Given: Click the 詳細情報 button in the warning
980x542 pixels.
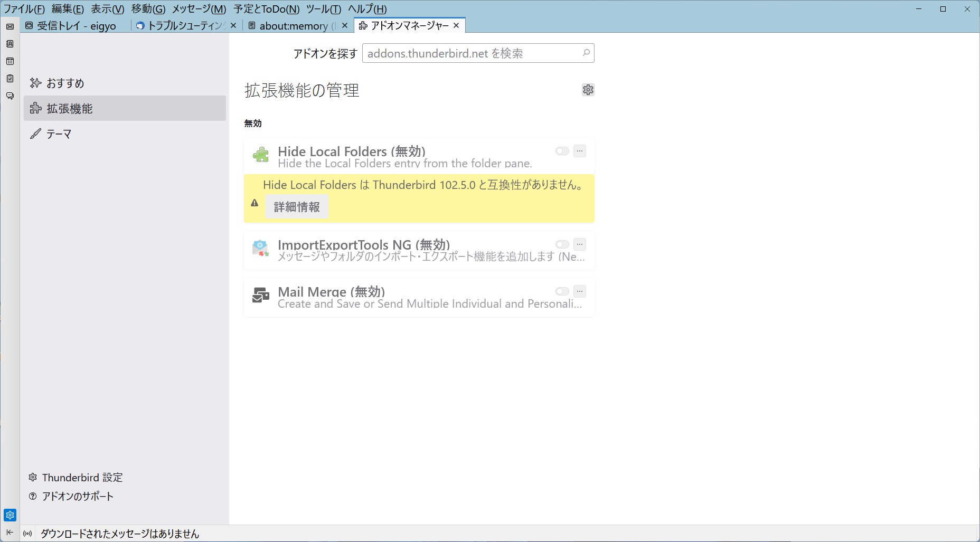Looking at the screenshot, I should [x=296, y=207].
